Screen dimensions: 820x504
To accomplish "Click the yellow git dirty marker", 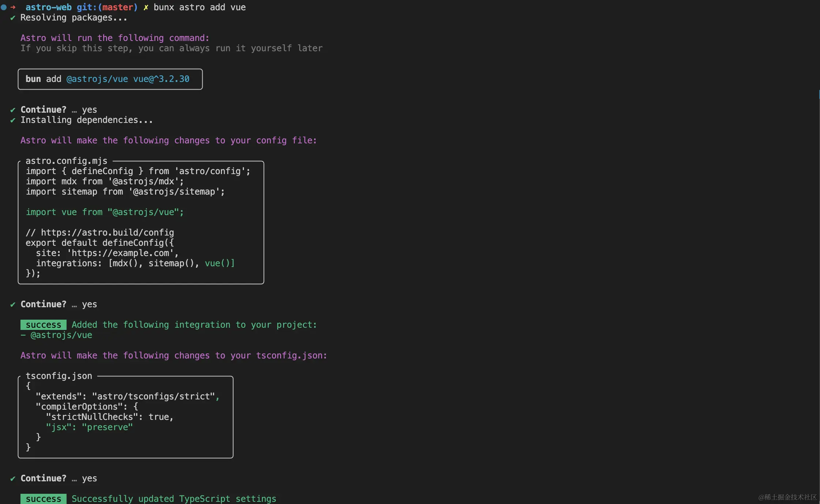I will 146,7.
